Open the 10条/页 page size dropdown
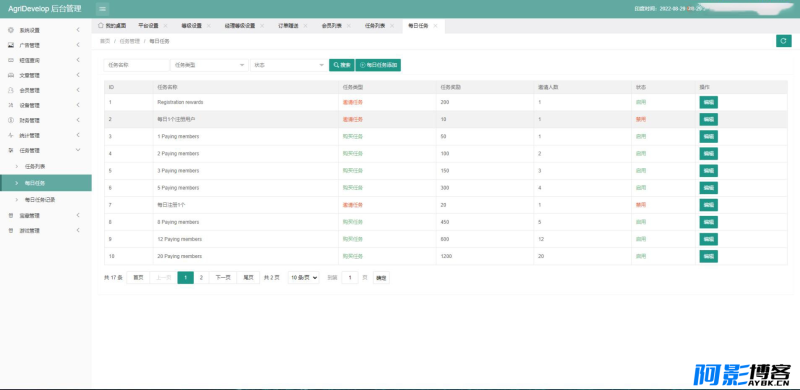The height and width of the screenshot is (390, 800). (x=304, y=278)
